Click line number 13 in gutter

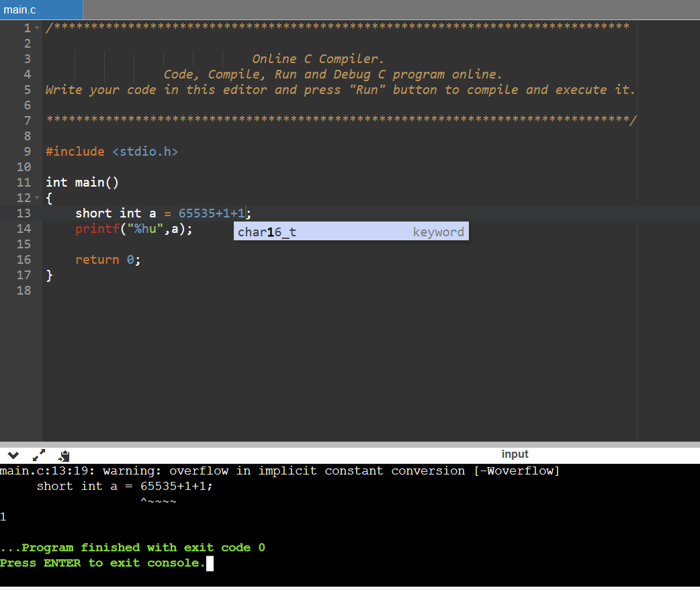pyautogui.click(x=24, y=213)
